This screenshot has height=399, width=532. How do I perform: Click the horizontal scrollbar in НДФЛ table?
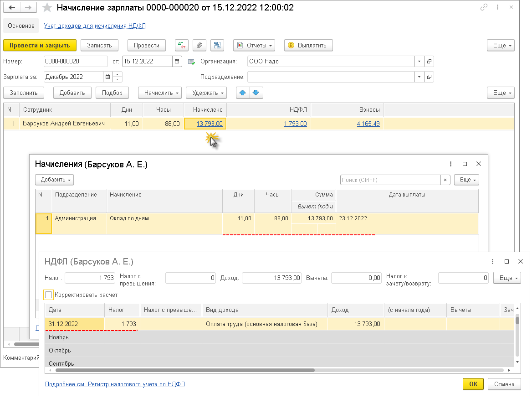point(185,370)
